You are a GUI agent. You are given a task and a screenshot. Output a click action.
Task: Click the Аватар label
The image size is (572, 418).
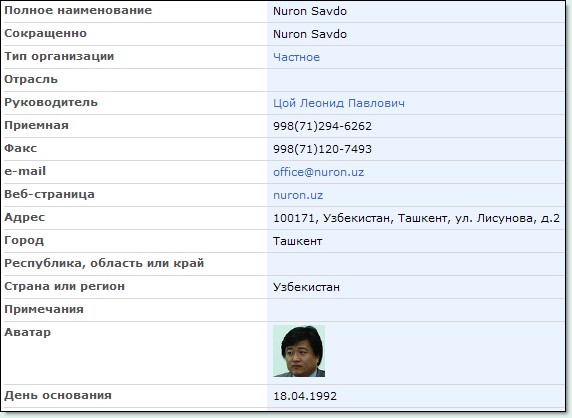coord(28,332)
